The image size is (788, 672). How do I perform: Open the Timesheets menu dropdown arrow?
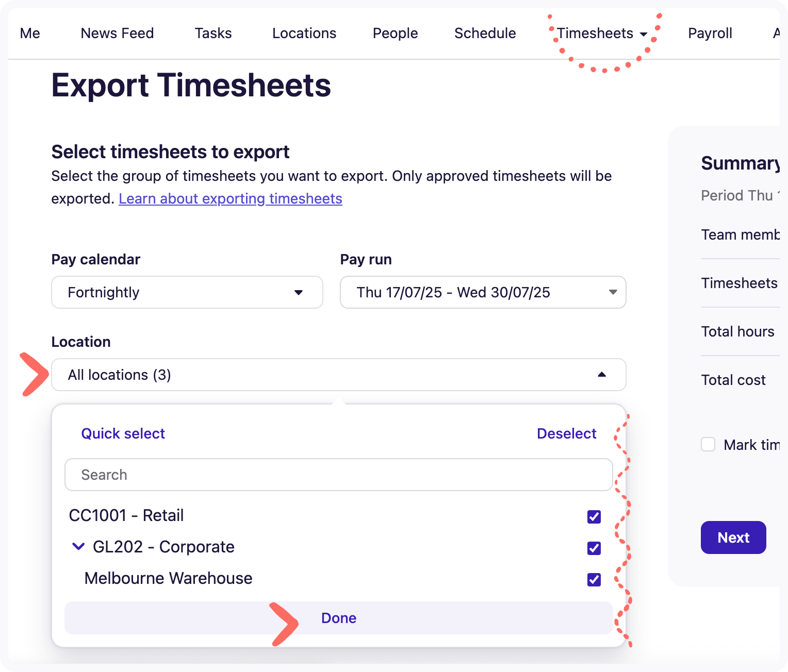click(x=643, y=35)
